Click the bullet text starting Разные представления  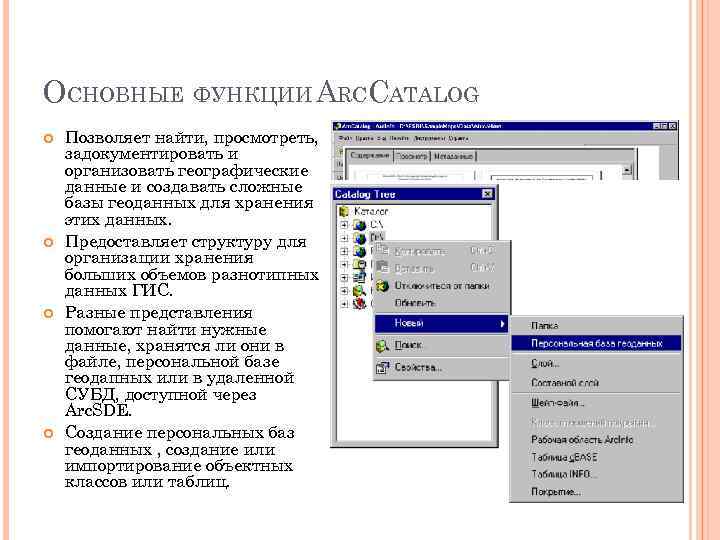180,361
